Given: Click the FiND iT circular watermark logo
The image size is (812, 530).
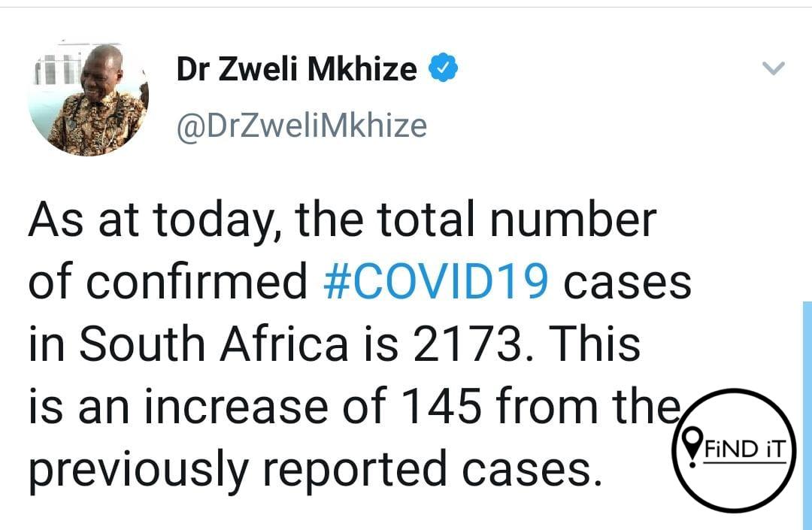Looking at the screenshot, I should pos(735,450).
